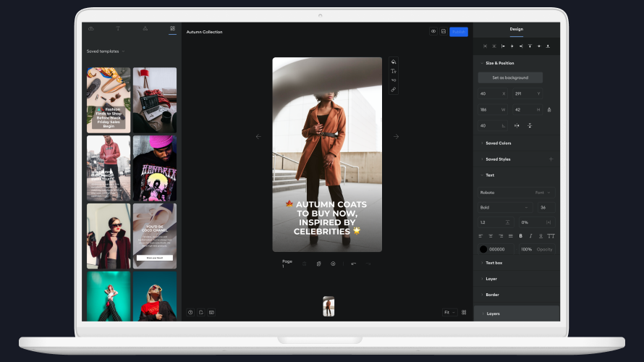Click Set as background button

pyautogui.click(x=510, y=77)
